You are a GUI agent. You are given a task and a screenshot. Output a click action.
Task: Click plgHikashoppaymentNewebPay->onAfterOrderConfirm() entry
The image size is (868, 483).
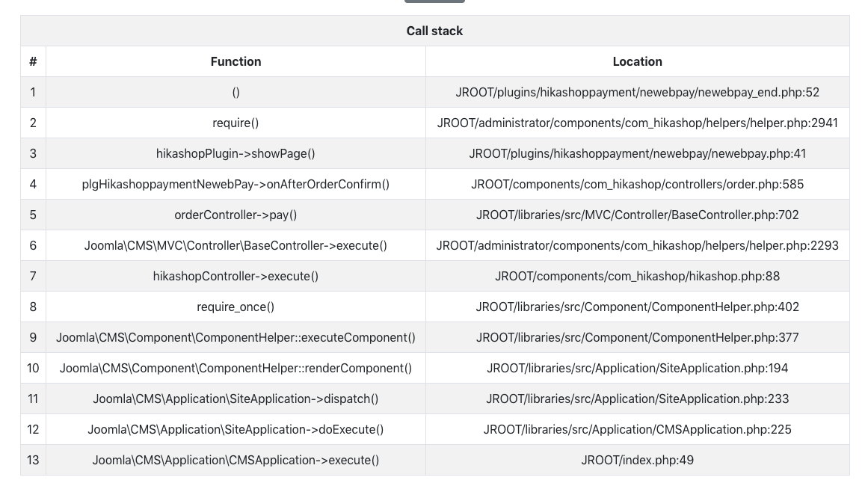pyautogui.click(x=236, y=185)
